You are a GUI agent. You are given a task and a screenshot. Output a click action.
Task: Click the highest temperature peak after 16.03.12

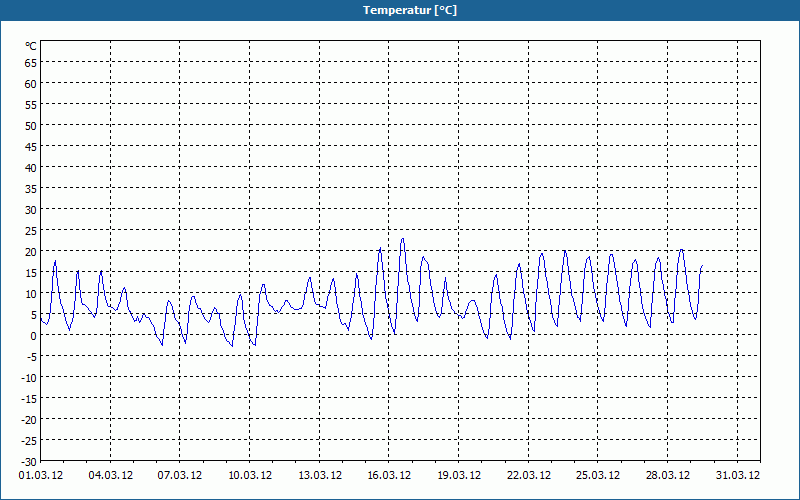coord(403,239)
